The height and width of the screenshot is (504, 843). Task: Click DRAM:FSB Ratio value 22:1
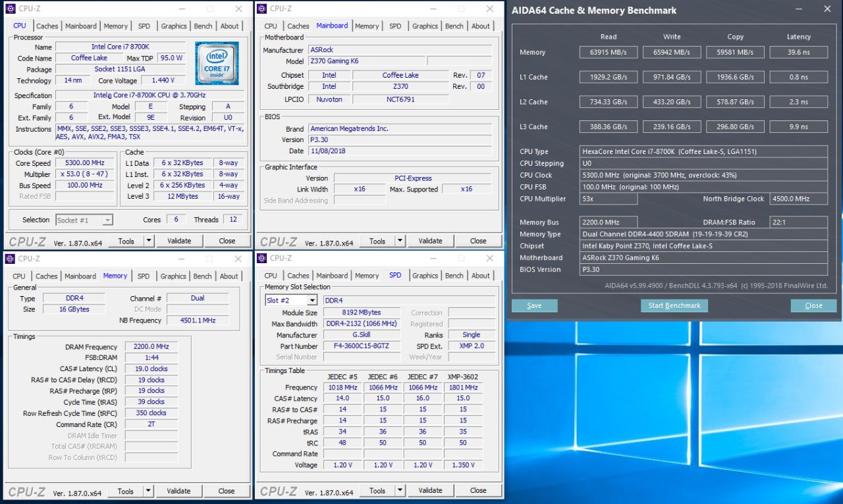coord(798,222)
